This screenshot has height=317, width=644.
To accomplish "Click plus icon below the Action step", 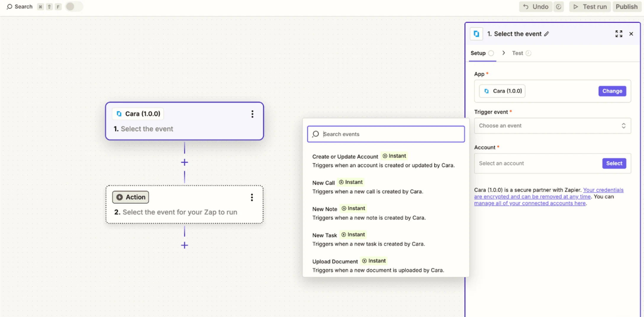I will click(184, 245).
